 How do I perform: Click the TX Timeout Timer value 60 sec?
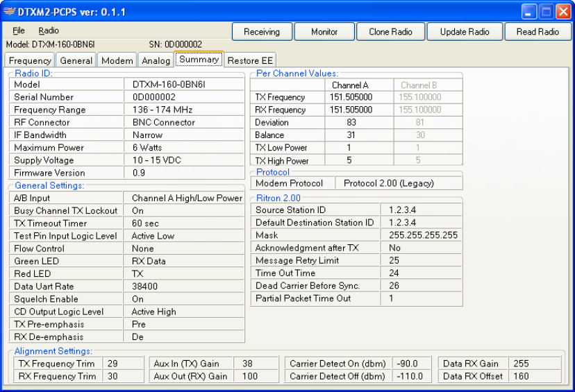click(145, 223)
